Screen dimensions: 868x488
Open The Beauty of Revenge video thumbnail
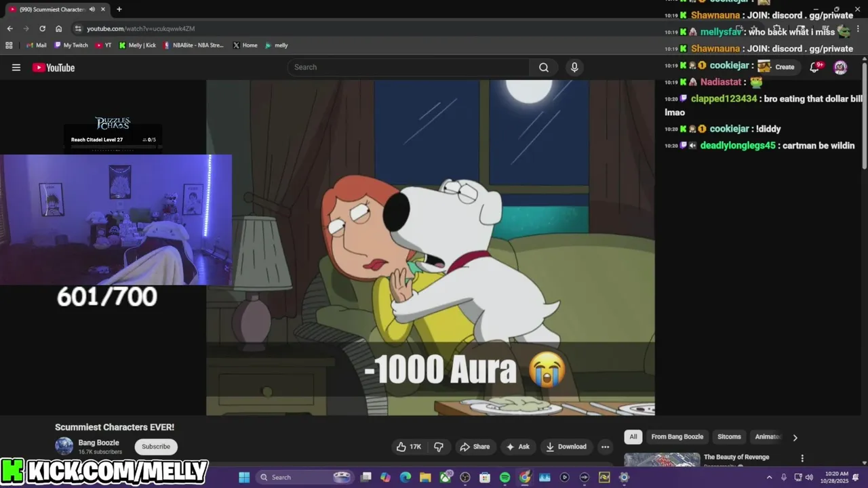tap(662, 460)
